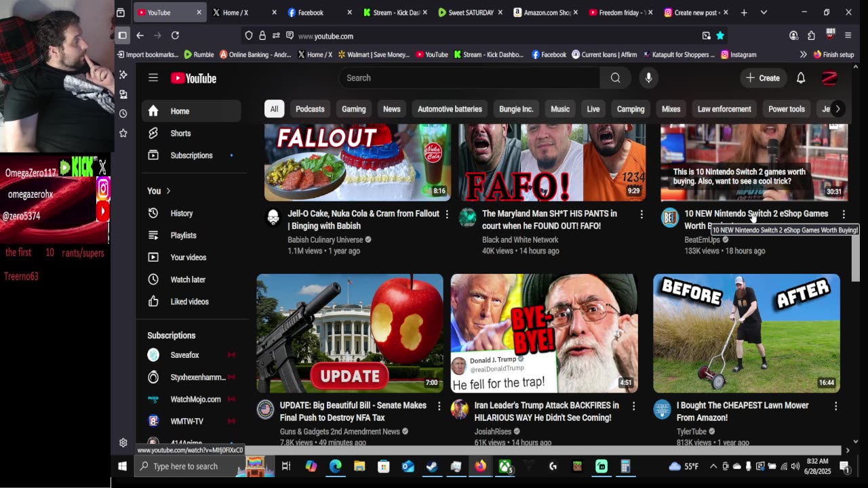Open Firefox extensions puzzle icon
The width and height of the screenshot is (868, 488).
coord(811,35)
